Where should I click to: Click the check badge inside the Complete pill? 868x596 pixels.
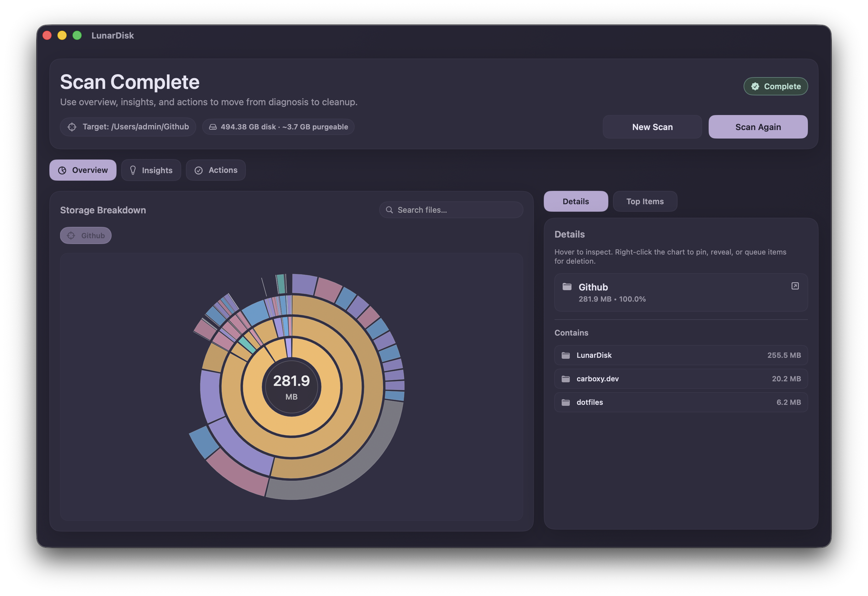pyautogui.click(x=755, y=86)
